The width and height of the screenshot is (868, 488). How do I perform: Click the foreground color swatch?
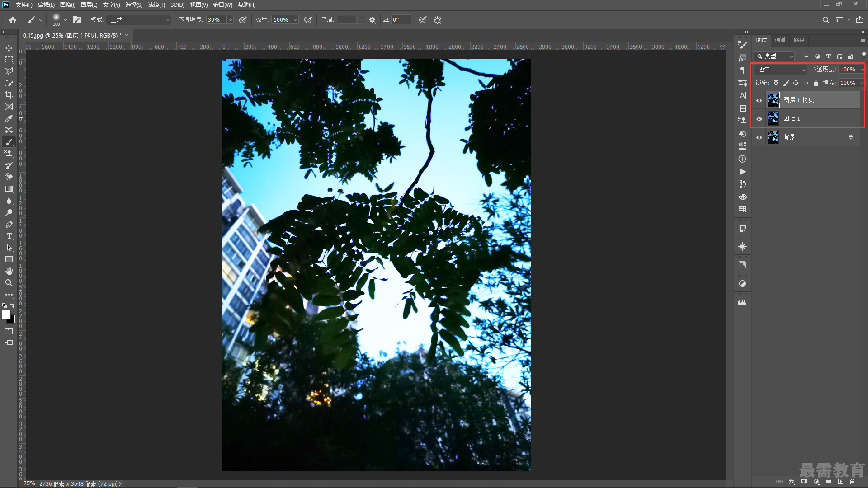pos(6,315)
